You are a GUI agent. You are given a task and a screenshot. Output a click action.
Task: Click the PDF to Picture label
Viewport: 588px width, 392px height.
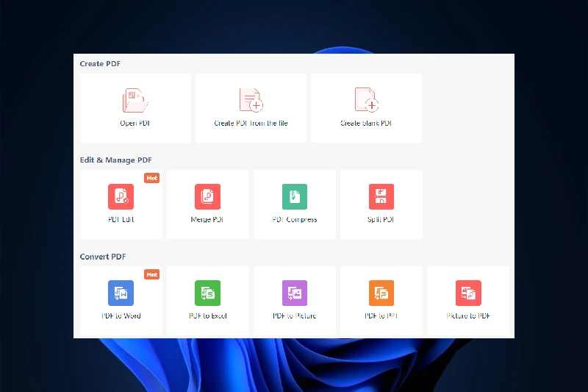(295, 316)
